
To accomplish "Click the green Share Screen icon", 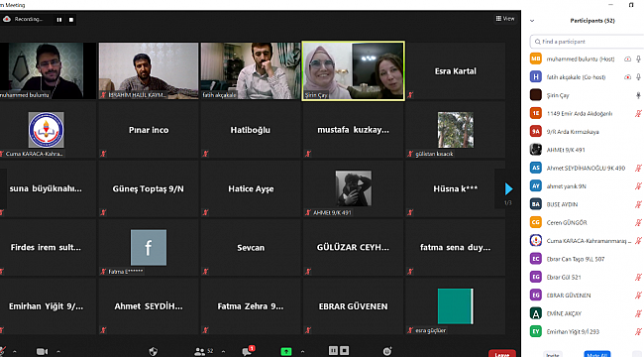I will [x=286, y=351].
